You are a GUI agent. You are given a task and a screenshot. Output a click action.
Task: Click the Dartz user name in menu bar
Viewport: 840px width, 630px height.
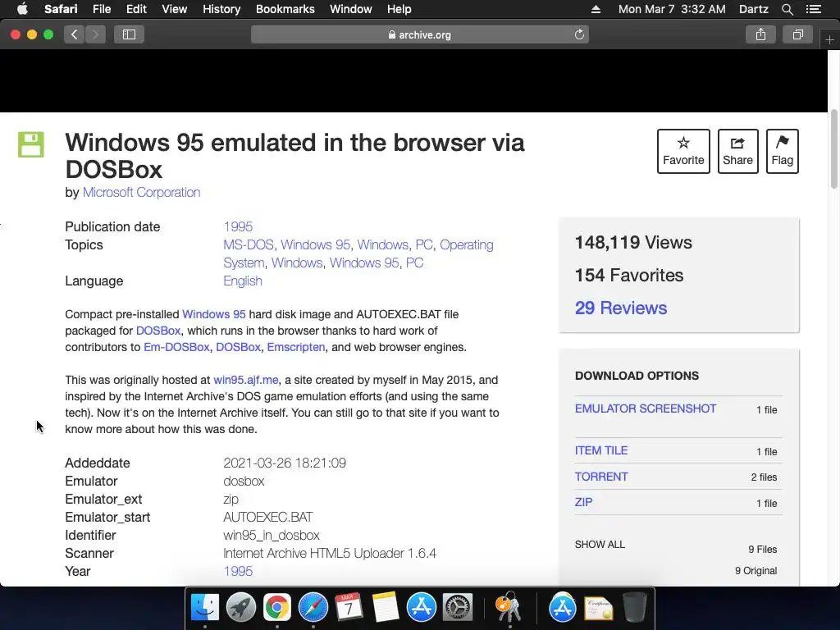point(754,9)
